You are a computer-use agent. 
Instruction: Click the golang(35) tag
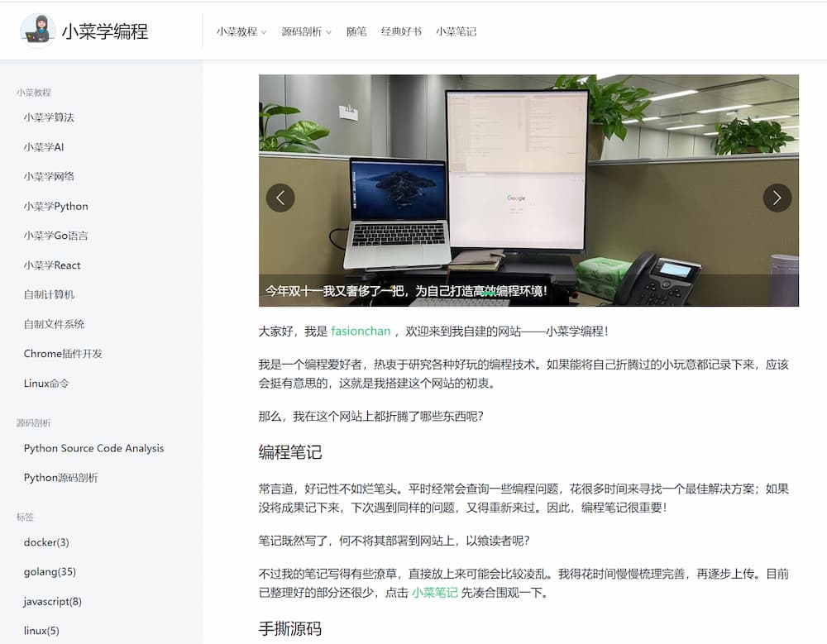pyautogui.click(x=49, y=571)
